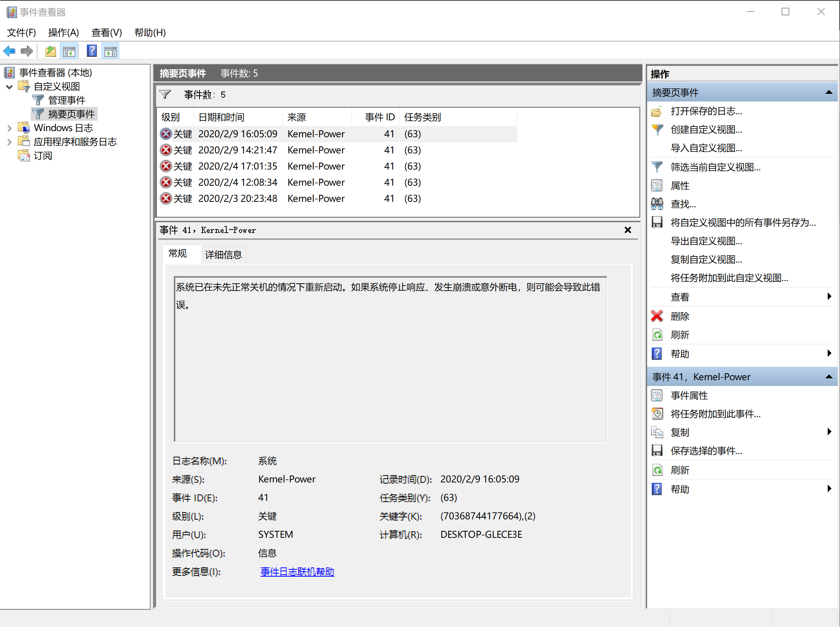Sort by the 任务类别 column header

point(458,117)
